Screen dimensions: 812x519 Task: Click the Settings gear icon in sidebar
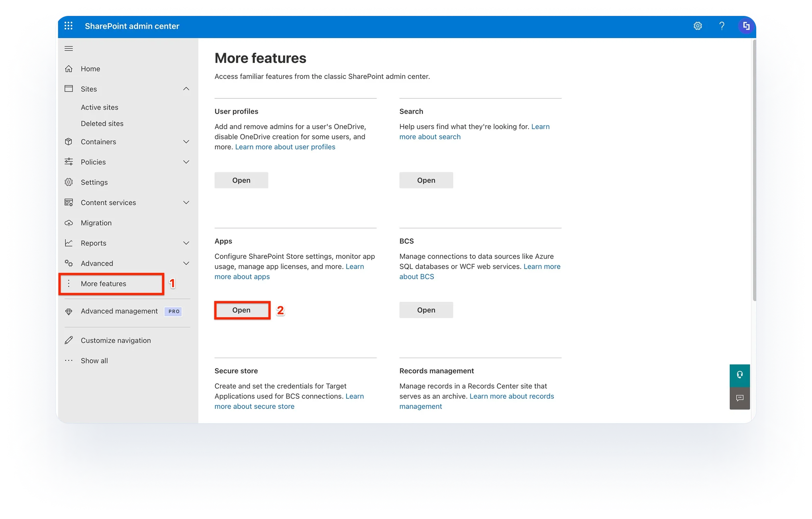[69, 182]
